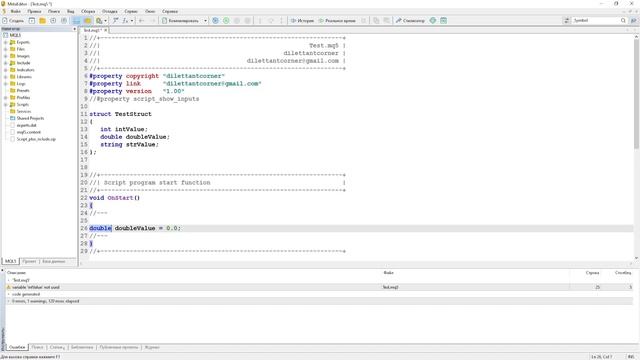
Task: Click the step out debug icon
Action: [x=281, y=20]
